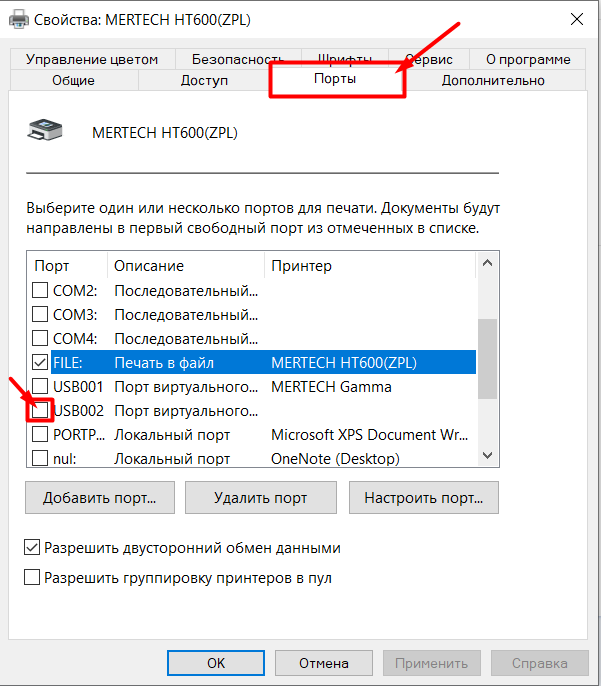
Task: Check the COM2 port checkbox
Action: pyautogui.click(x=40, y=290)
